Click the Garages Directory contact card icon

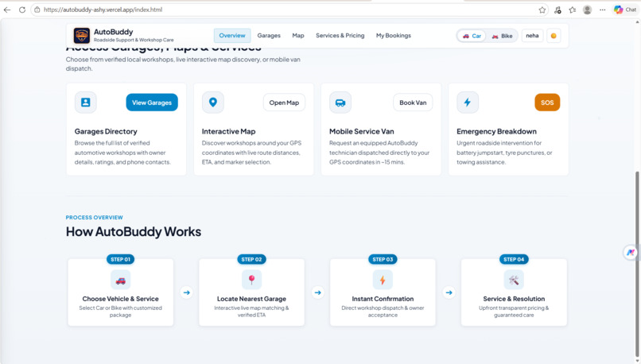(85, 103)
